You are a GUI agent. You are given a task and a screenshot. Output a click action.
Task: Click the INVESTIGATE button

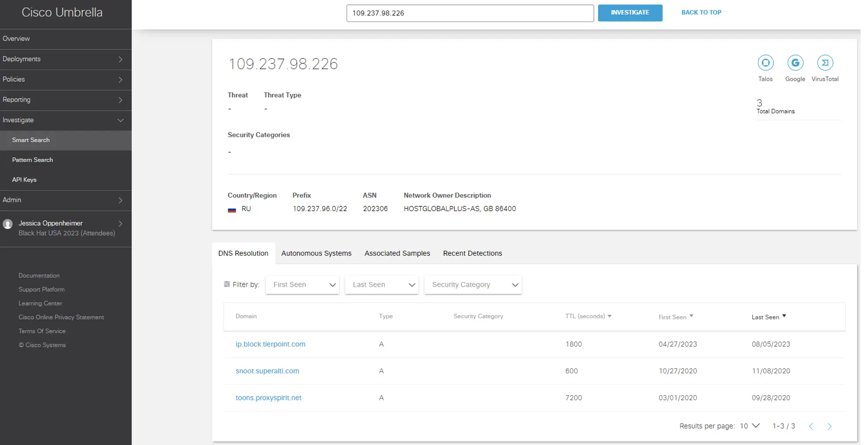630,13
